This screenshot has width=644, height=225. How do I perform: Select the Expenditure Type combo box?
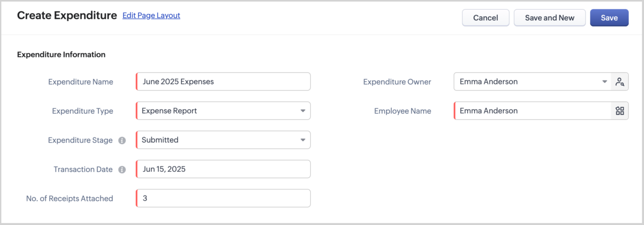point(218,111)
